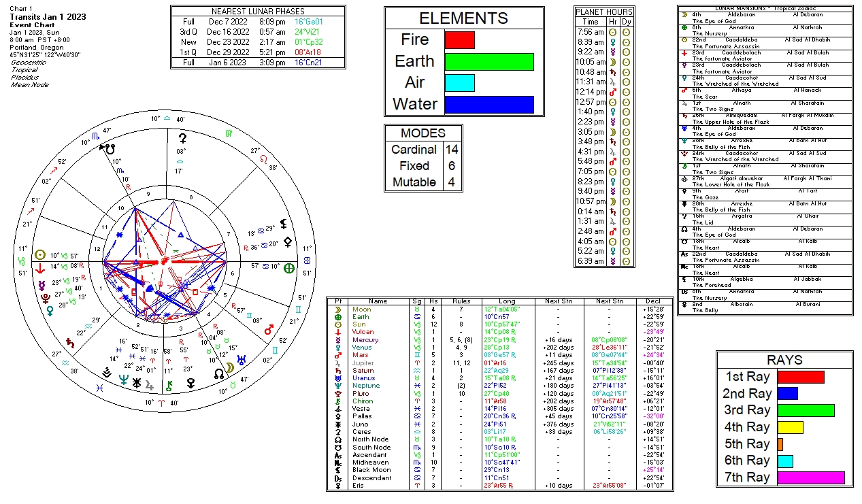Screen dimensions: 862x504
Task: Click the green Chiron key glyph in wheel
Action: tap(169, 386)
